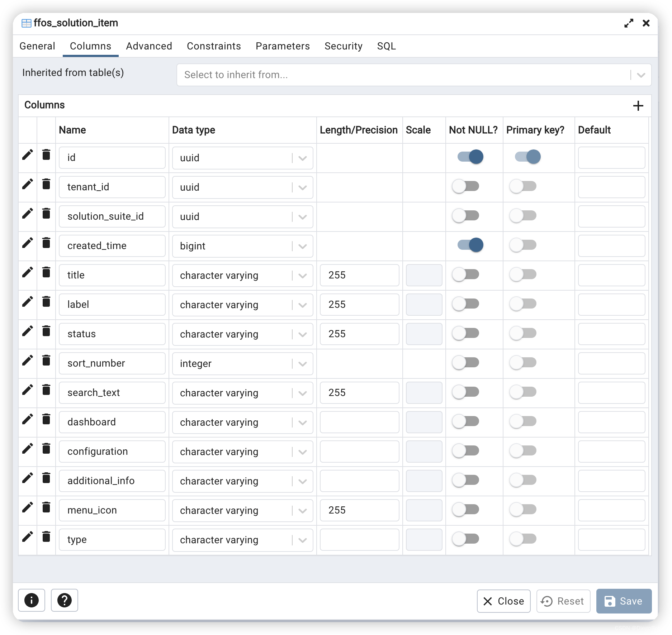This screenshot has height=635, width=672.
Task: Disable Not NULL for created_time
Action: [470, 245]
